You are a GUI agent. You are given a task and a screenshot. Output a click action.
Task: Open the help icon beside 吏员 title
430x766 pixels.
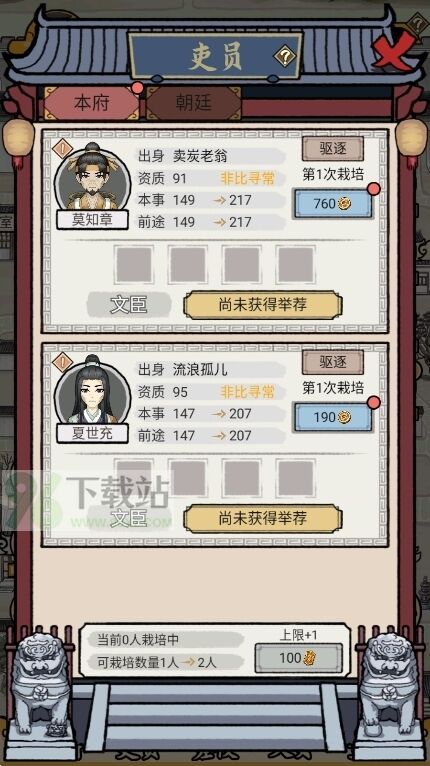[284, 57]
